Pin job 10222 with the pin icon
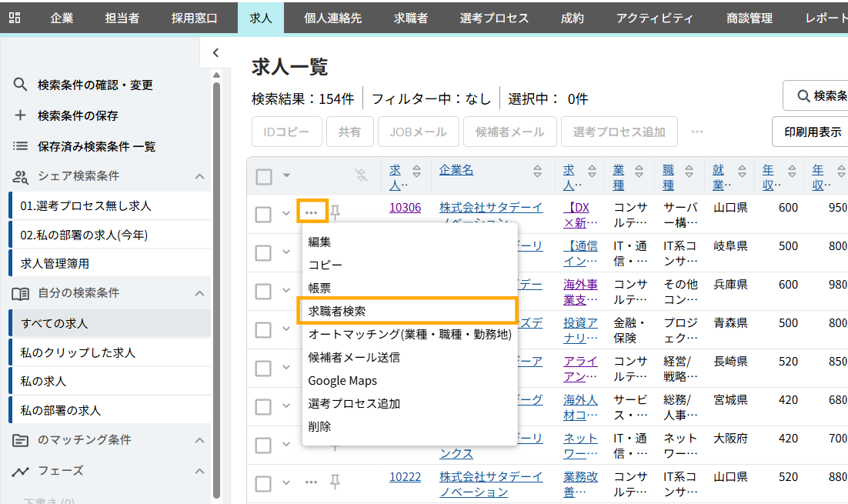848x504 pixels. point(335,482)
